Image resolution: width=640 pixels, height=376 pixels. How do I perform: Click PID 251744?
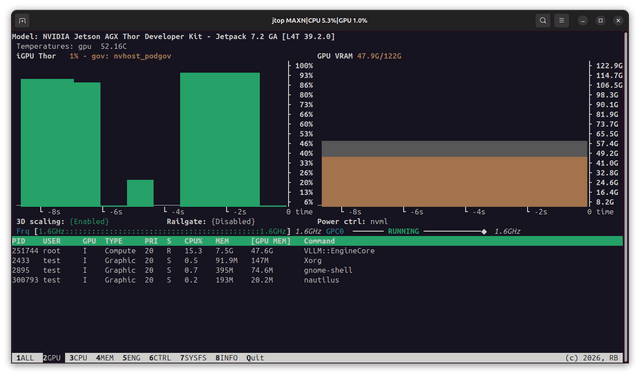point(25,251)
